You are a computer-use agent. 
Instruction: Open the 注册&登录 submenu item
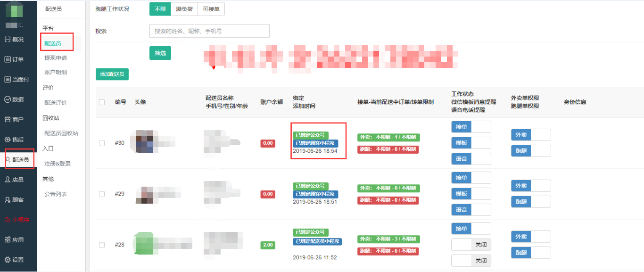58,164
